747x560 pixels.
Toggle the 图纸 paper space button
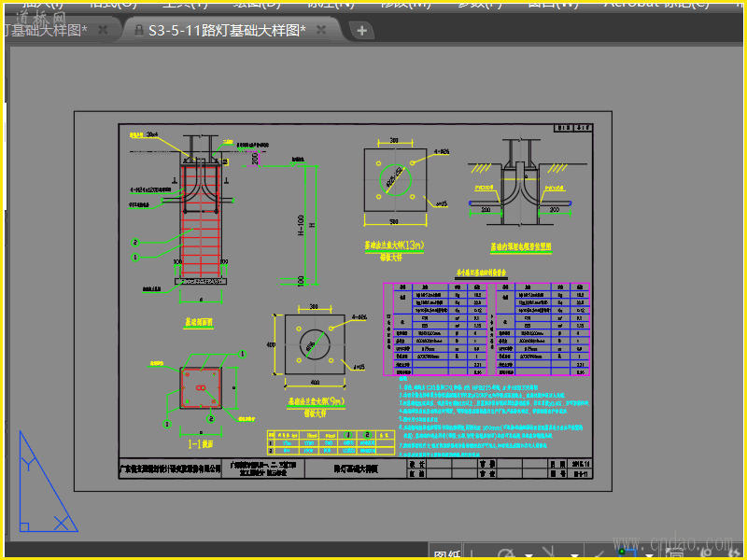click(447, 553)
